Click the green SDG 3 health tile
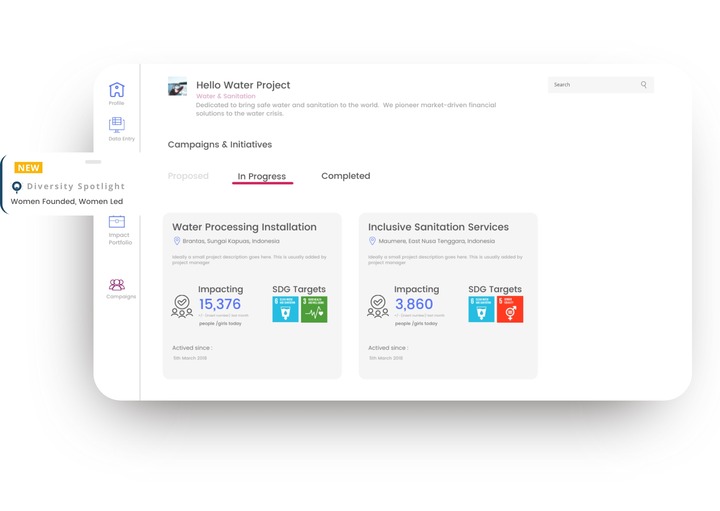This screenshot has height=511, width=720. pyautogui.click(x=314, y=310)
